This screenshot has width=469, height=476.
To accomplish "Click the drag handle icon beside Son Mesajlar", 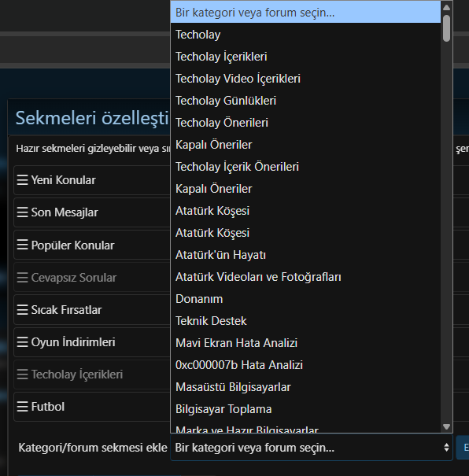I will click(23, 212).
